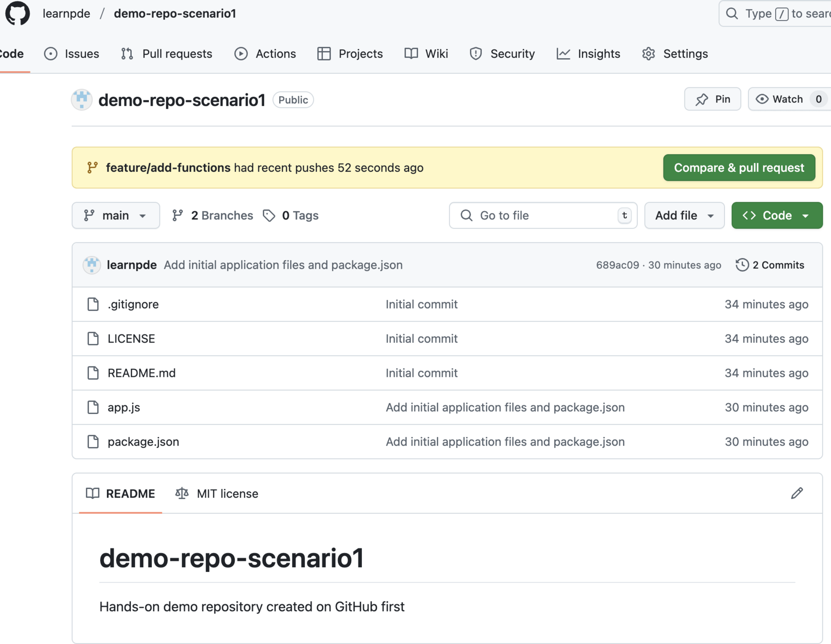The width and height of the screenshot is (831, 644).
Task: Open commit message in package.json row
Action: coord(505,441)
